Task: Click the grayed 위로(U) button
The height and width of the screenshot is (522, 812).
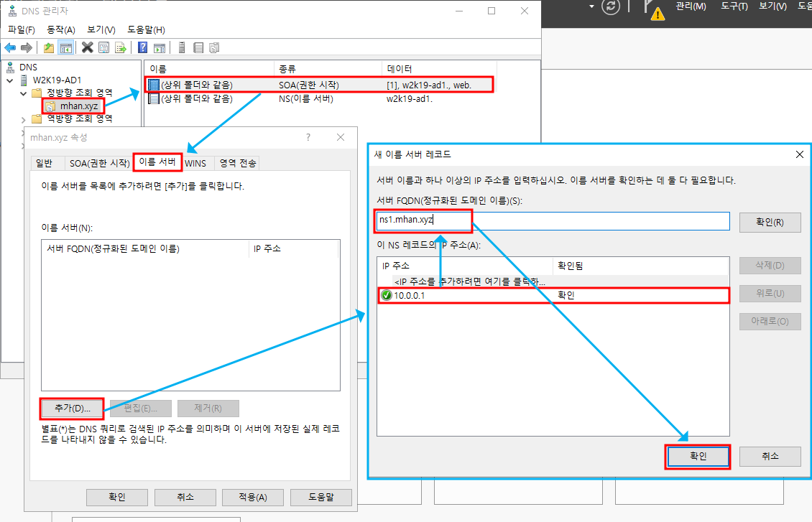Action: click(x=770, y=294)
